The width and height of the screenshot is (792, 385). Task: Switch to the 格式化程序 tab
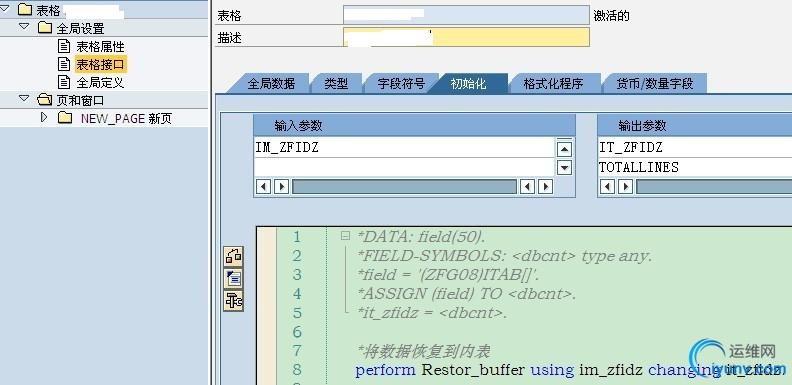coord(553,83)
